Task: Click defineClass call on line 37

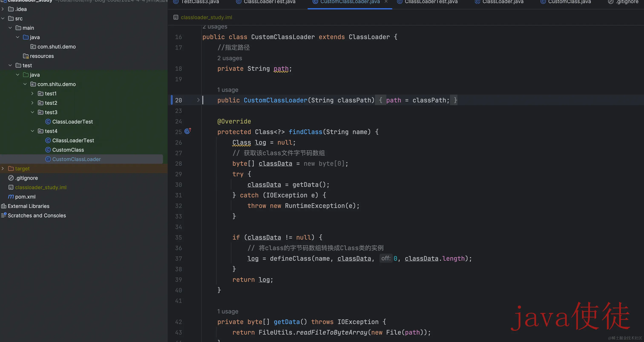Action: pyautogui.click(x=290, y=258)
